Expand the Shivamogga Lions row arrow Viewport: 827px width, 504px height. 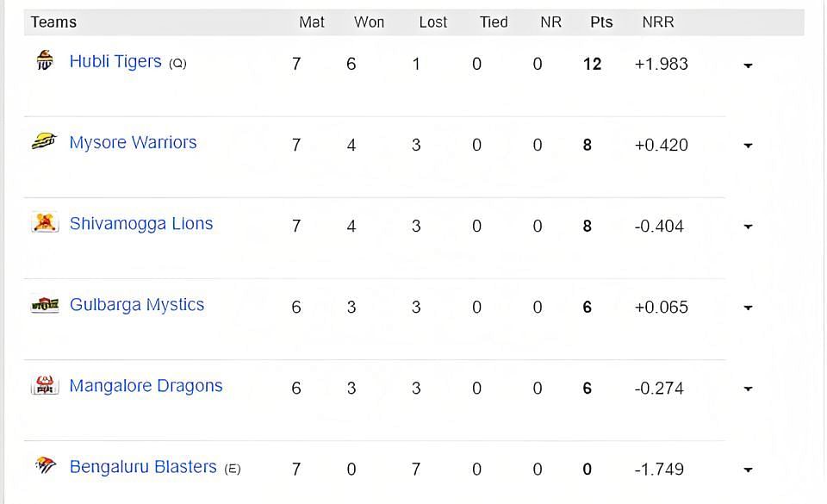748,227
